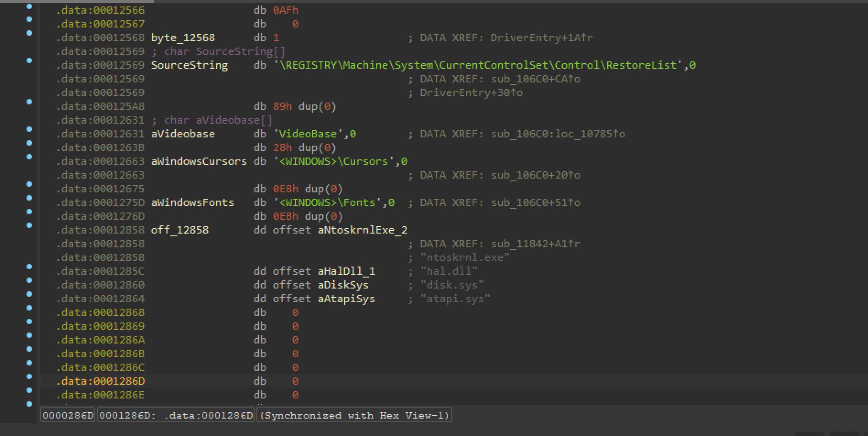Click the aHalDll_1 offset operand
Screen dimensions: 868x436
pyautogui.click(x=346, y=271)
